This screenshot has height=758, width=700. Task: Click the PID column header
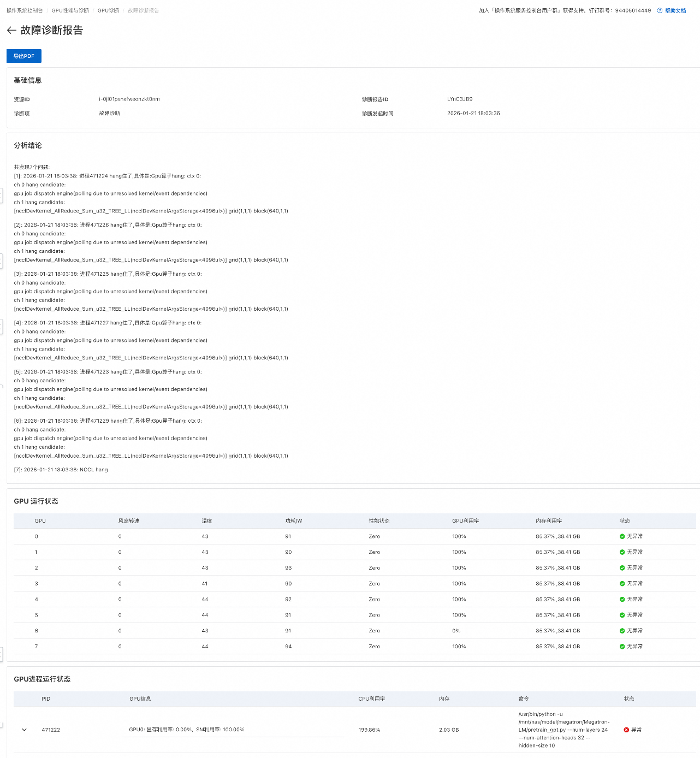pos(46,699)
